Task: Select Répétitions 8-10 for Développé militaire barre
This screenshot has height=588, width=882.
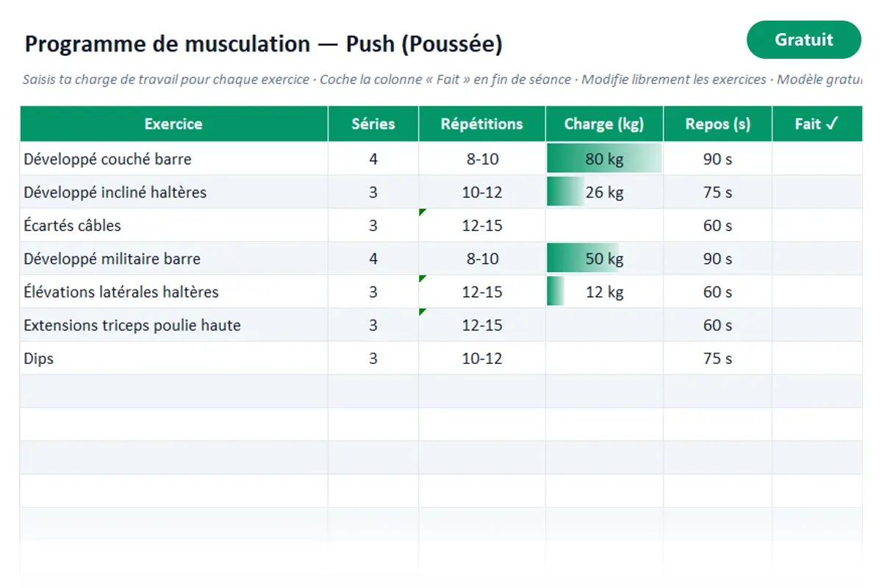Action: click(482, 259)
